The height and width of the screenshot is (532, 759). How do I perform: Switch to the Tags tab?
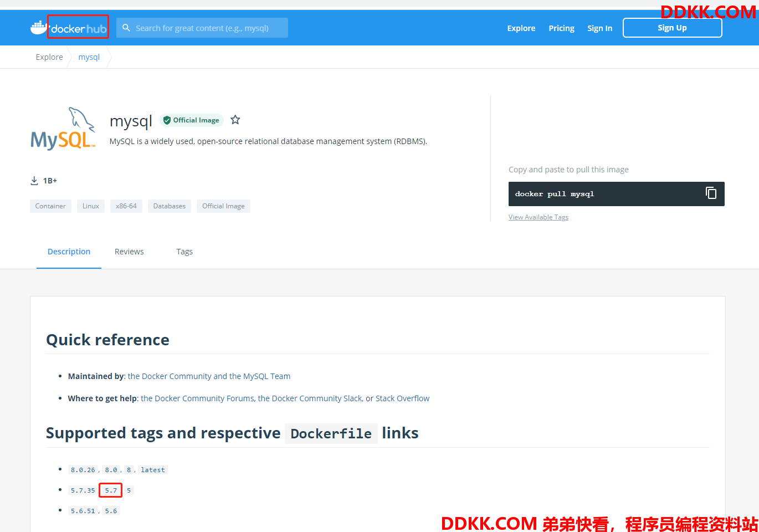(x=184, y=252)
